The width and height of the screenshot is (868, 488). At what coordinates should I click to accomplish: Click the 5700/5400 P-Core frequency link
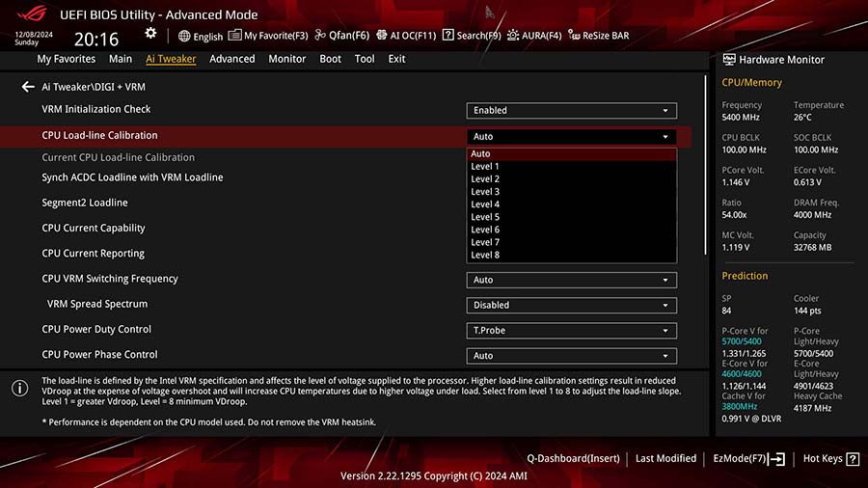pyautogui.click(x=742, y=341)
